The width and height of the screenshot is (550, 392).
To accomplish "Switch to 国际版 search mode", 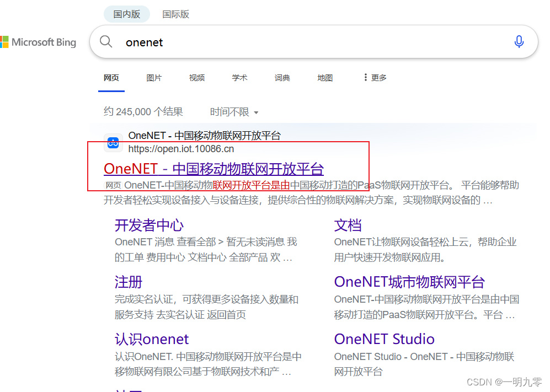I will [176, 14].
